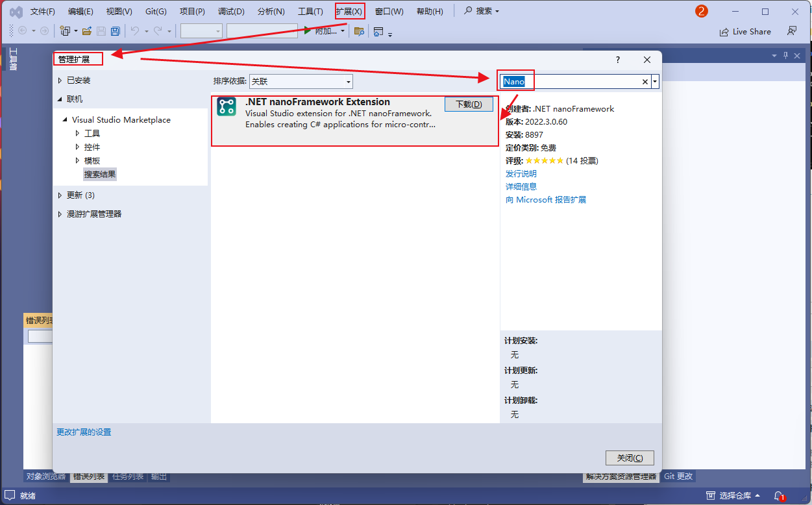Image resolution: width=812 pixels, height=505 pixels.
Task: Open the 发行说明 link
Action: (521, 174)
